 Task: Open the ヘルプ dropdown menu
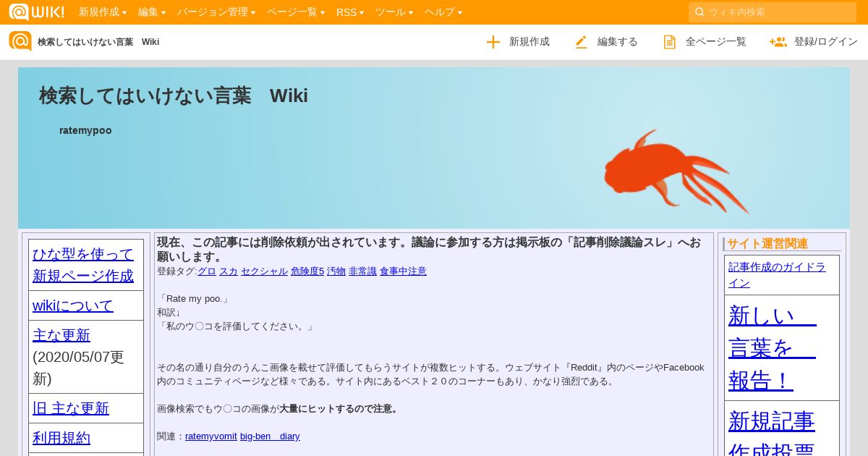[x=443, y=12]
